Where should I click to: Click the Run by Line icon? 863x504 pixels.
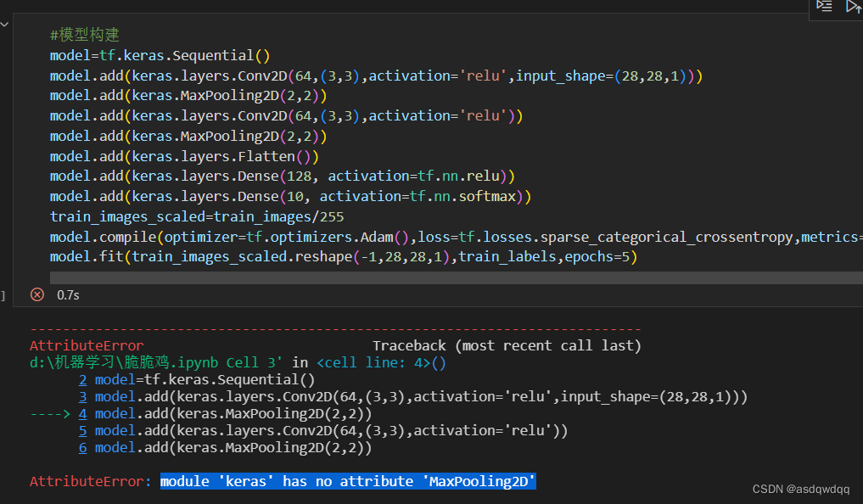pos(823,7)
